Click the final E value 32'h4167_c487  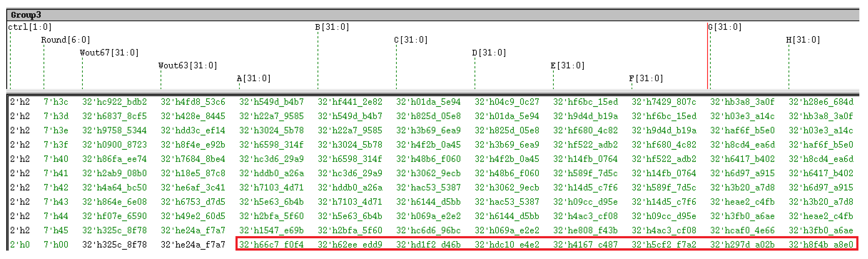tap(586, 245)
